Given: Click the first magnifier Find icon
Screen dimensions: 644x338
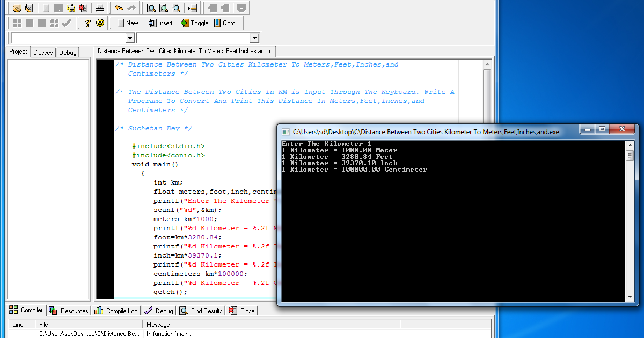Looking at the screenshot, I should point(151,8).
